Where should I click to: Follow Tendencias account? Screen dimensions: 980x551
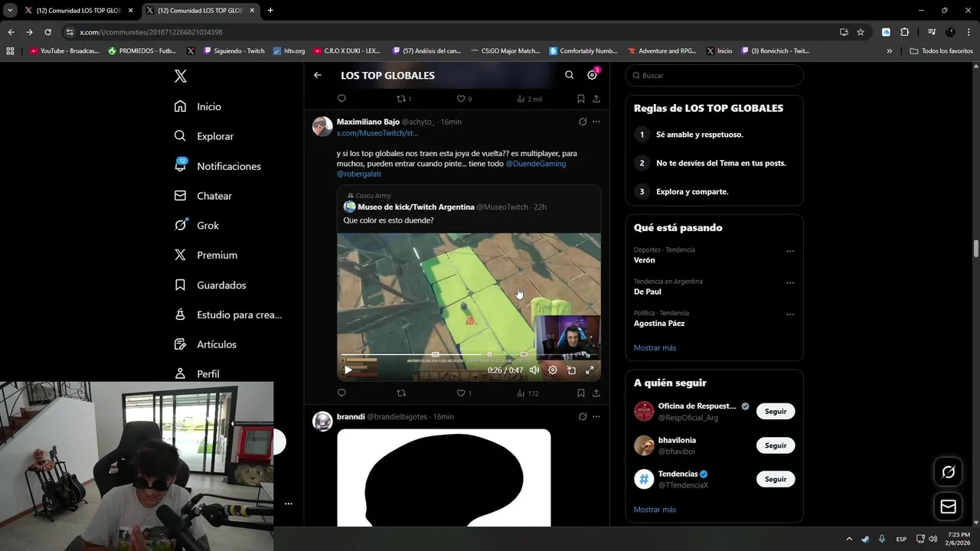[776, 479]
